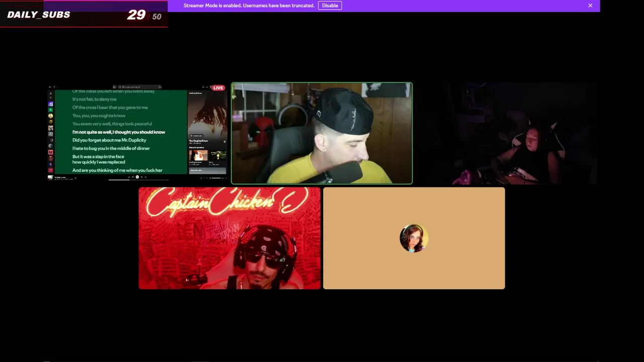Open the green playlist tile in Spotify's sidebar
Viewport: 644px width, 362px height.
tap(50, 110)
